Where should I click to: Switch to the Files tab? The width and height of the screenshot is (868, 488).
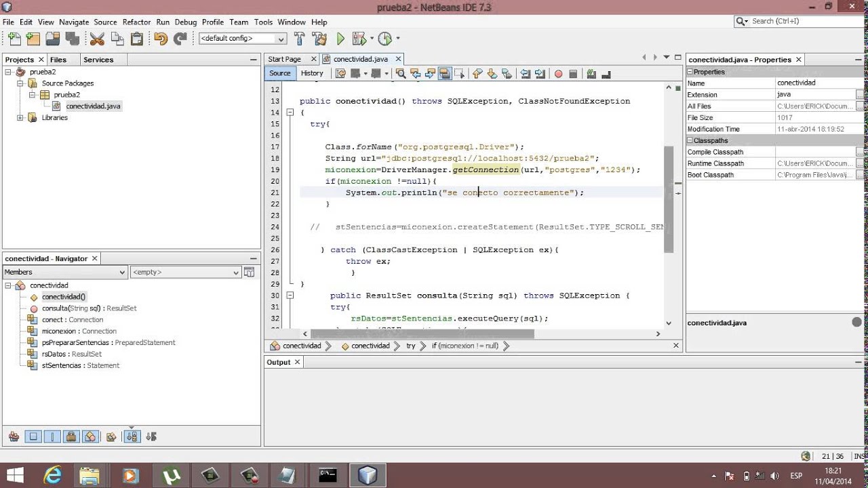(58, 60)
